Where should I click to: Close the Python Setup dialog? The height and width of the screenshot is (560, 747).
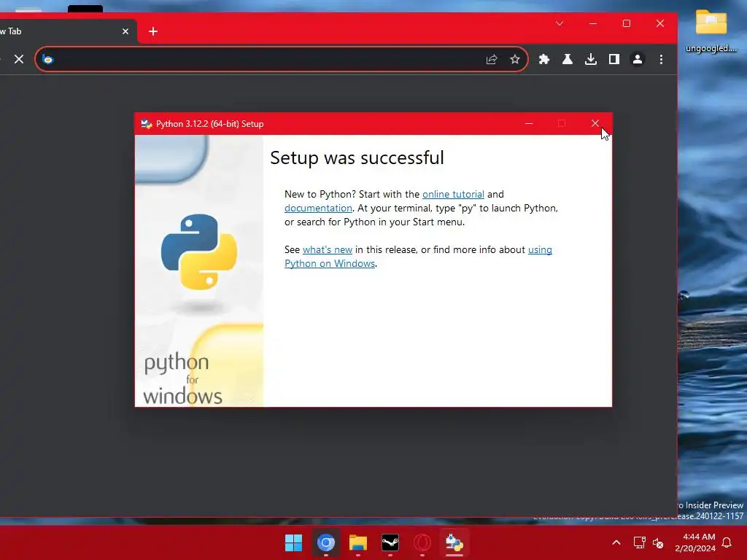point(595,124)
